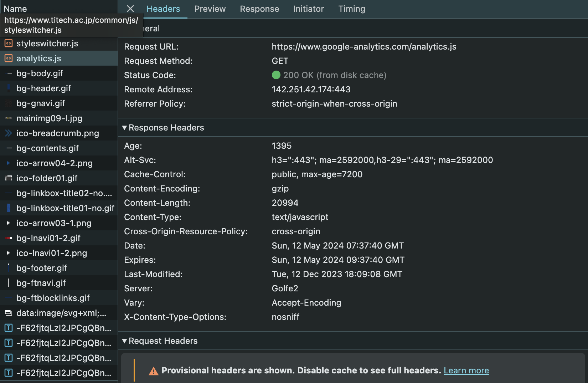Open the Learn more link
588x383 pixels.
pyautogui.click(x=466, y=371)
